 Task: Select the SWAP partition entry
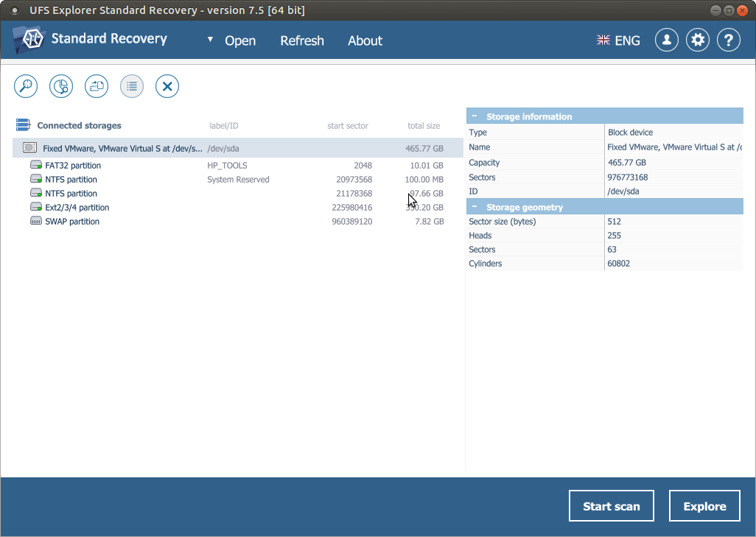point(72,222)
